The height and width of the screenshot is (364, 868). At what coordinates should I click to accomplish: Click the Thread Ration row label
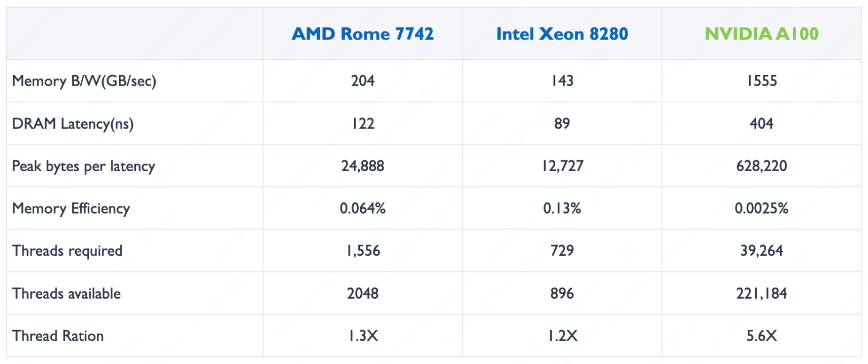pos(58,336)
